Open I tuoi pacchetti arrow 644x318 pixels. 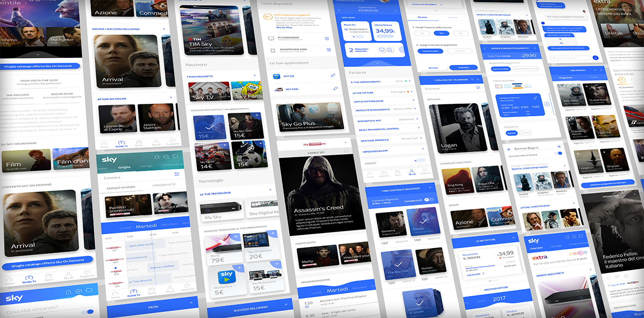point(255,75)
